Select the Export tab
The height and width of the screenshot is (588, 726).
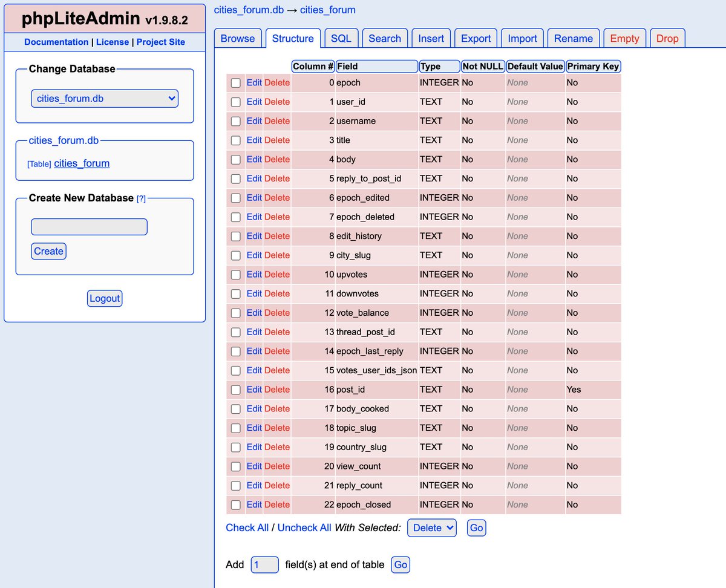pos(476,38)
